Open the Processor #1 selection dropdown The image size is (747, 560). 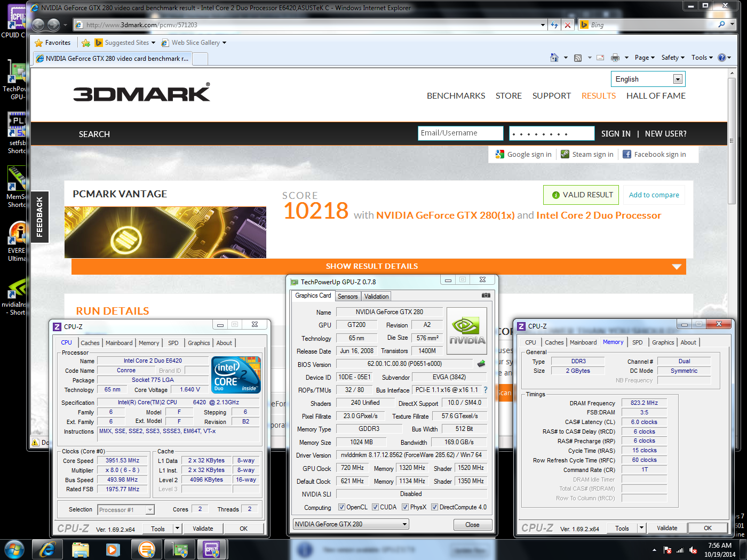(126, 510)
